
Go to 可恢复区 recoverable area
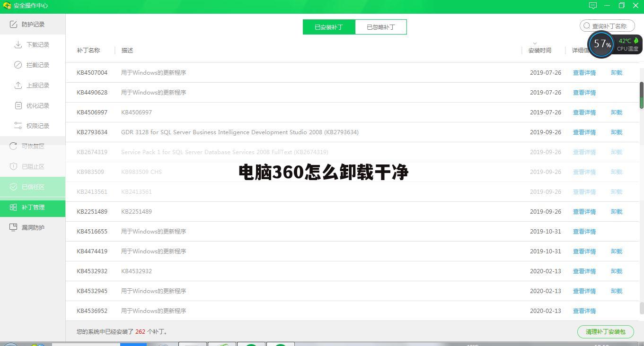point(33,146)
